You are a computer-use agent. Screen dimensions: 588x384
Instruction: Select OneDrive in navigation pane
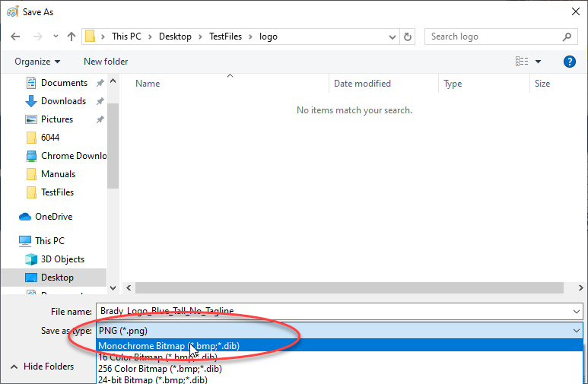[53, 217]
